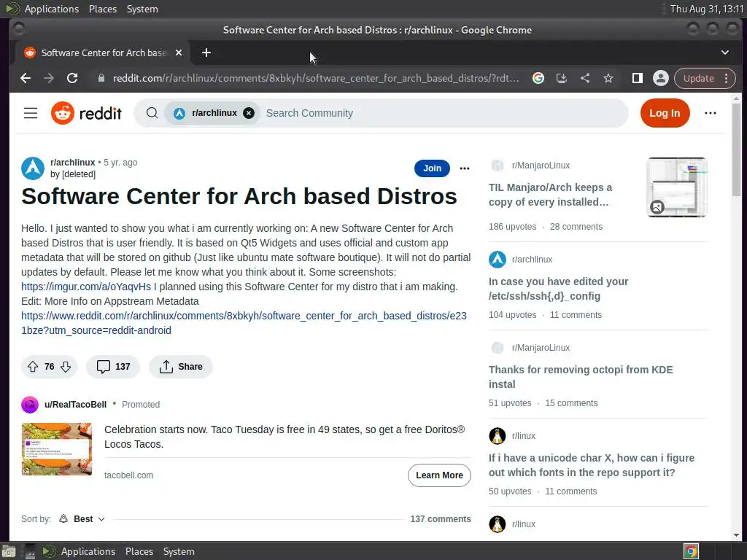Open a new Chrome tab
This screenshot has width=747, height=560.
(206, 52)
